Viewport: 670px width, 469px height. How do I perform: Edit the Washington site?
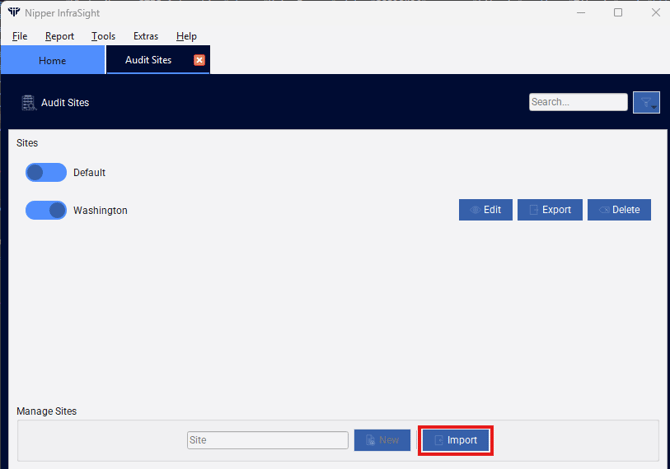(486, 210)
